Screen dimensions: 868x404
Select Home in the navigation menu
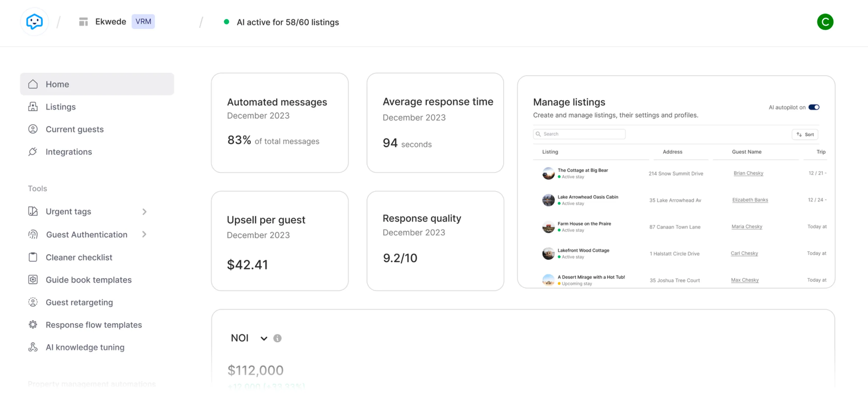click(x=57, y=84)
